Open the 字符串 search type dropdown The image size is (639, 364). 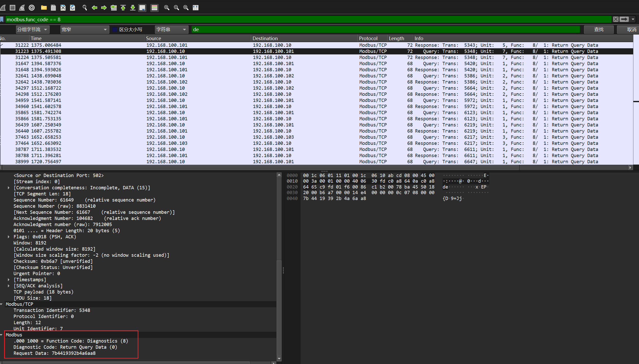coord(171,30)
